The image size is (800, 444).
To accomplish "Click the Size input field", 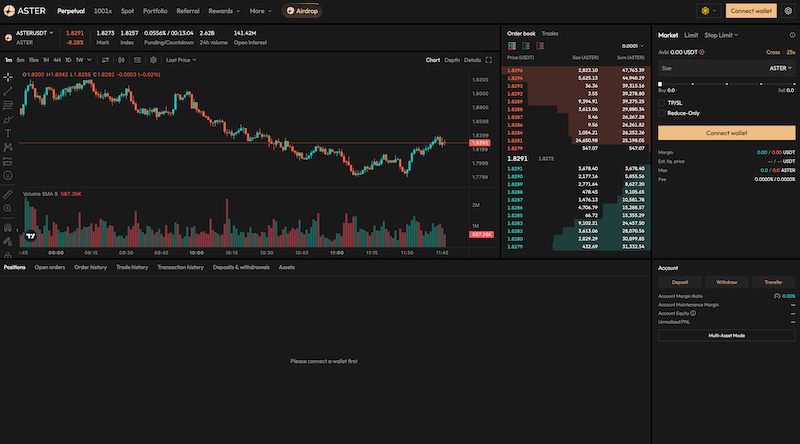I will click(700, 68).
